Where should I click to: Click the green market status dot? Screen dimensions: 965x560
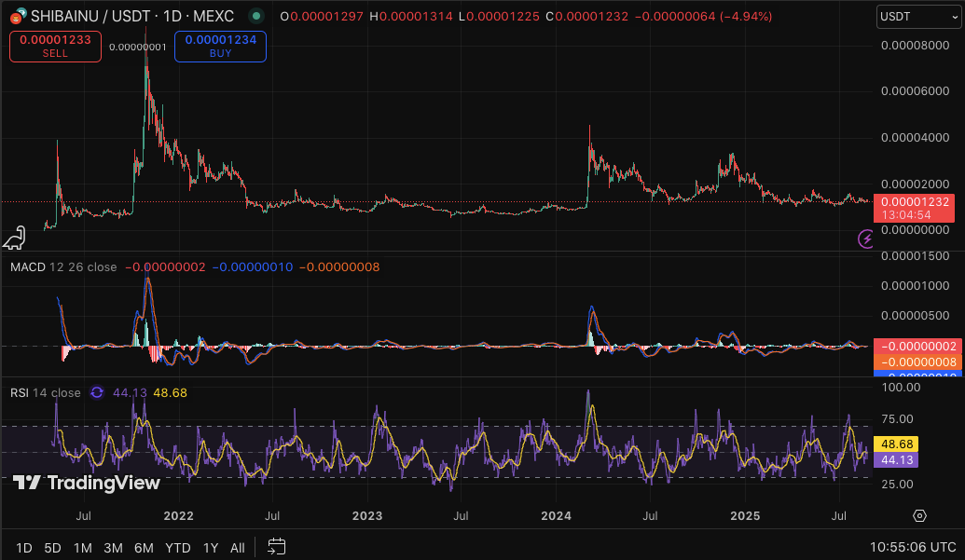click(x=256, y=16)
